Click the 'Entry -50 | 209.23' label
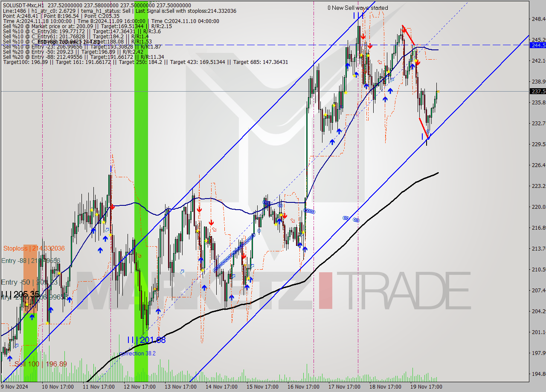This screenshot has width=546, height=392. click(x=29, y=282)
